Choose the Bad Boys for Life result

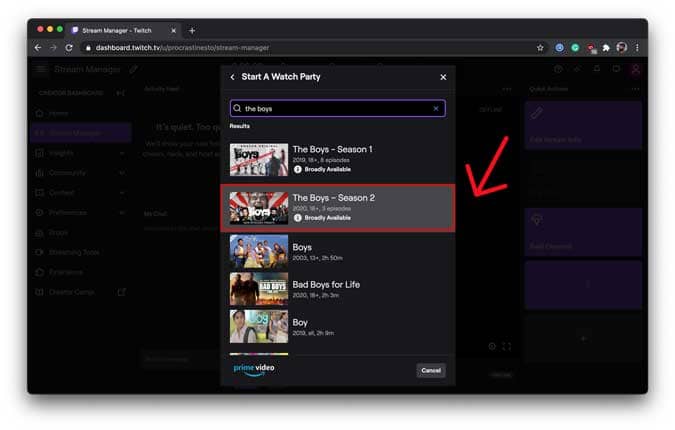(x=338, y=289)
